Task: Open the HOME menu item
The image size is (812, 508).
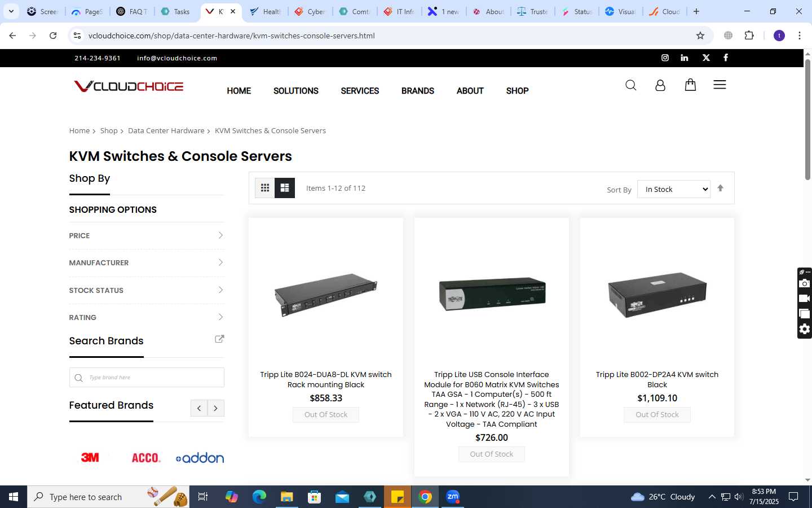Action: tap(239, 91)
